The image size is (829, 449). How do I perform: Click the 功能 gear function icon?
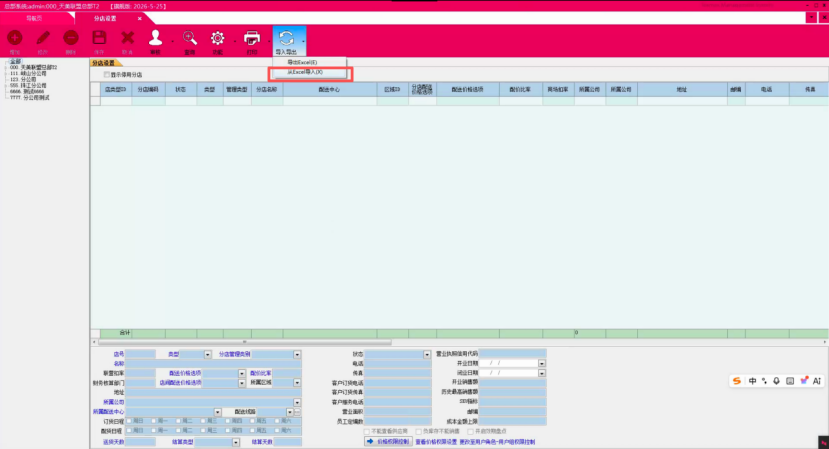pyautogui.click(x=217, y=38)
